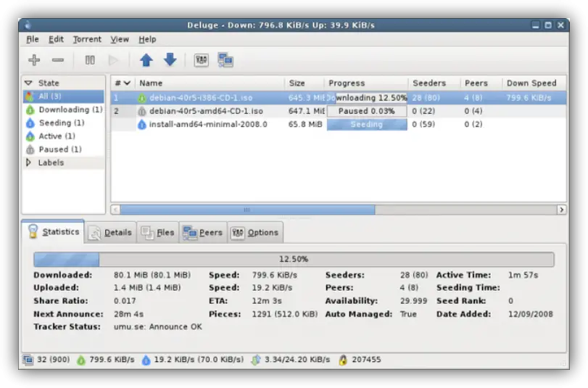The width and height of the screenshot is (588, 388).
Task: Click the status bar download speed 799.6 KiB/s
Action: [112, 360]
